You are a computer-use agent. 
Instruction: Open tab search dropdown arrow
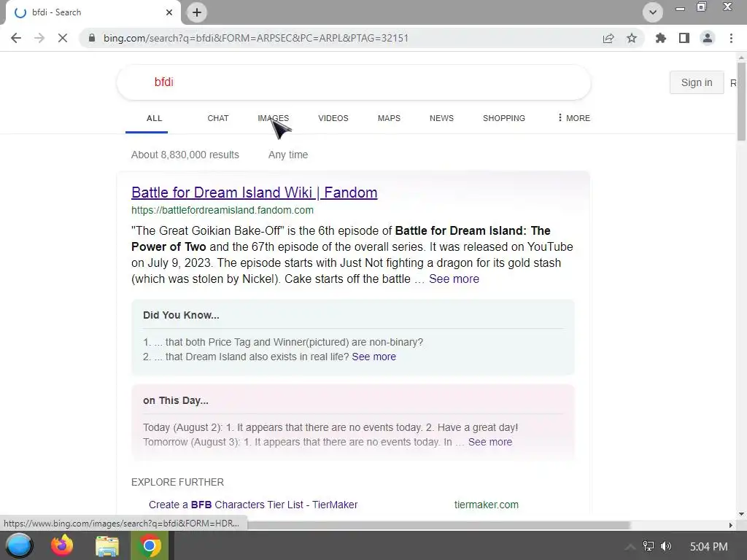[x=653, y=12]
